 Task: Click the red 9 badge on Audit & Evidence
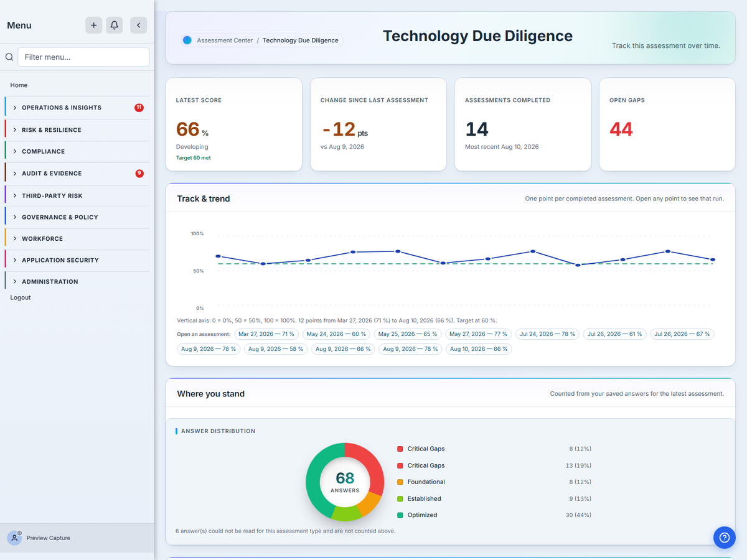(x=139, y=174)
